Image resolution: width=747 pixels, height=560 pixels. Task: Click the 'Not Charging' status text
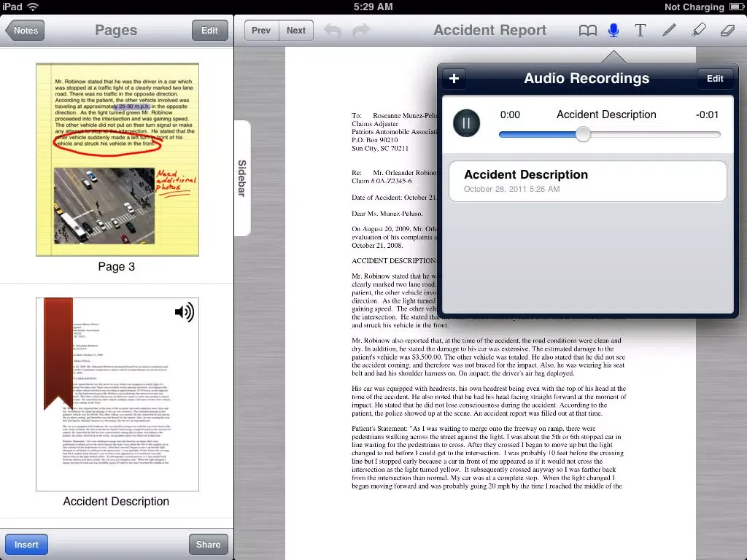[x=694, y=7]
